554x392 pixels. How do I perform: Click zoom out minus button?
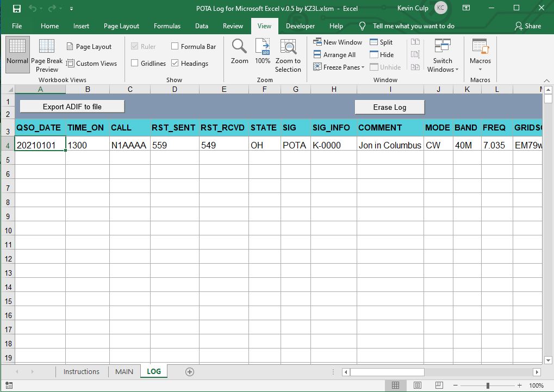pyautogui.click(x=456, y=385)
